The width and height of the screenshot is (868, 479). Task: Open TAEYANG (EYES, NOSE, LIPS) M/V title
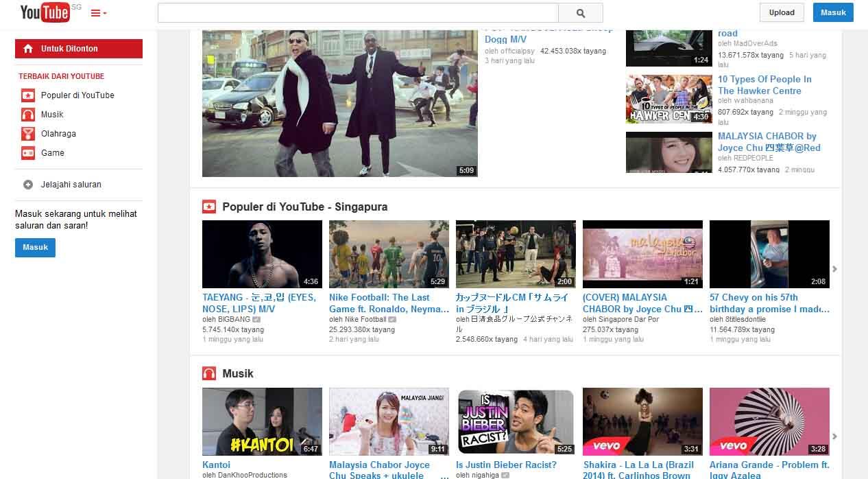coord(259,303)
